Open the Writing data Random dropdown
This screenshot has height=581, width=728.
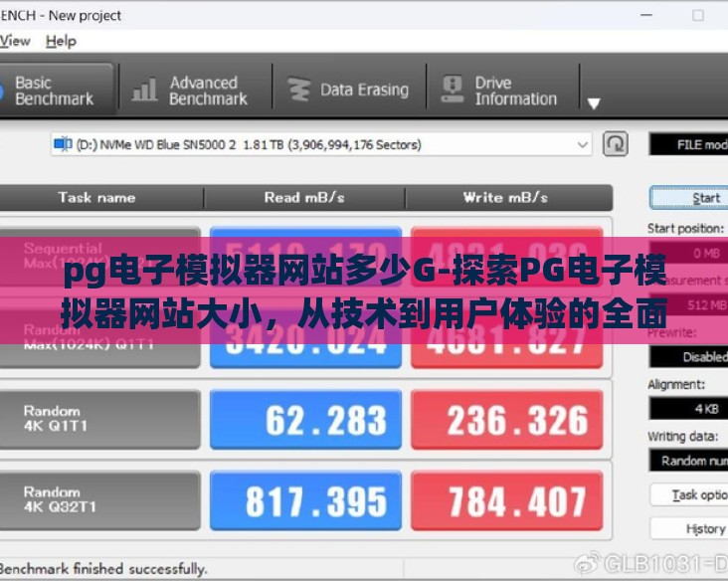click(688, 461)
